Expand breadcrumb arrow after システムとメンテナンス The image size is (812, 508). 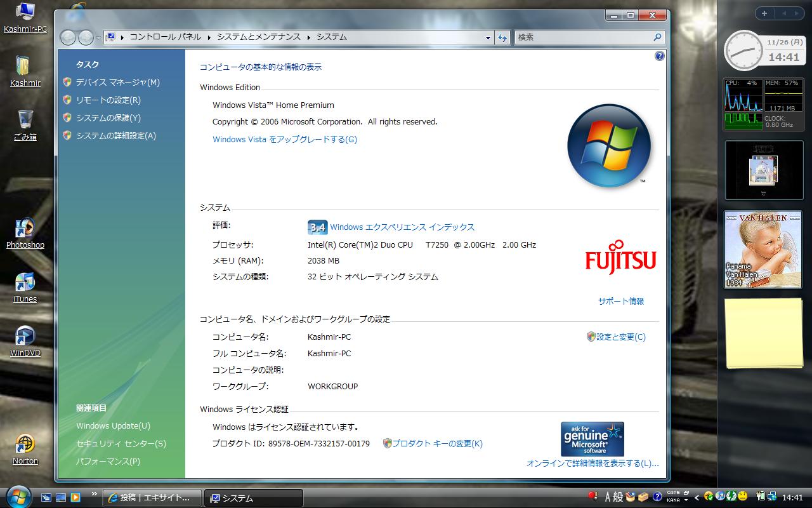[309, 37]
